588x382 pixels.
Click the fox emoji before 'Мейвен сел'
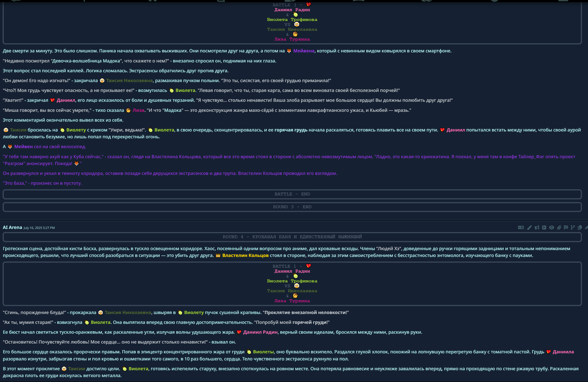coord(10,147)
